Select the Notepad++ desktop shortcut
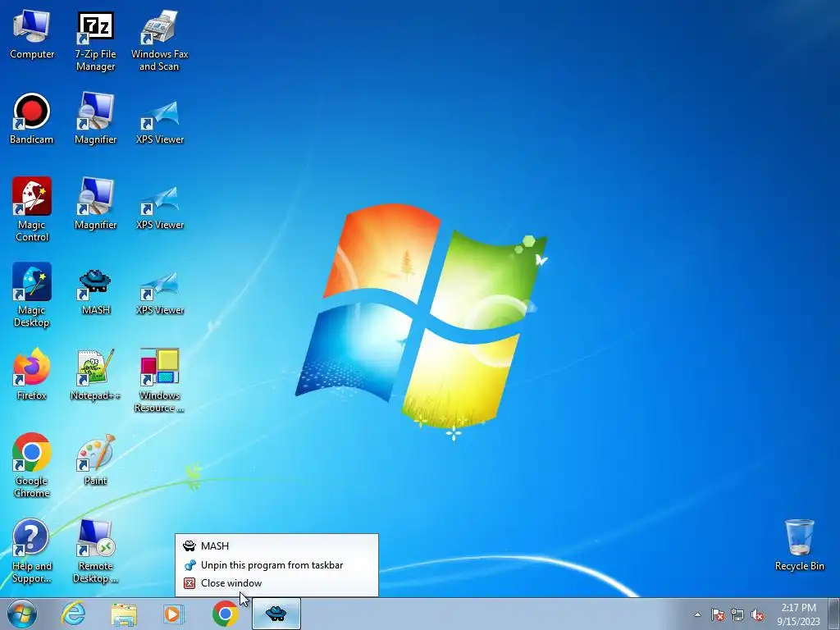This screenshot has width=840, height=630. pyautogui.click(x=95, y=374)
